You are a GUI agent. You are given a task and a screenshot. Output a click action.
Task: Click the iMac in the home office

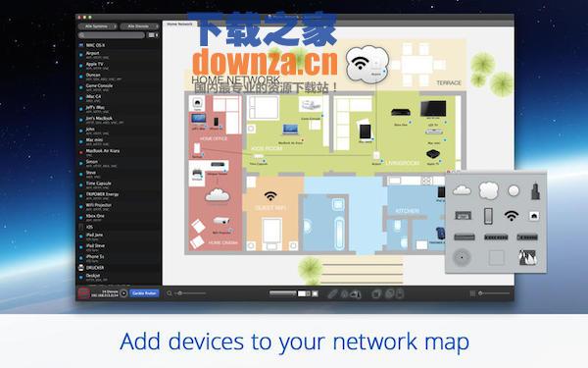(198, 119)
